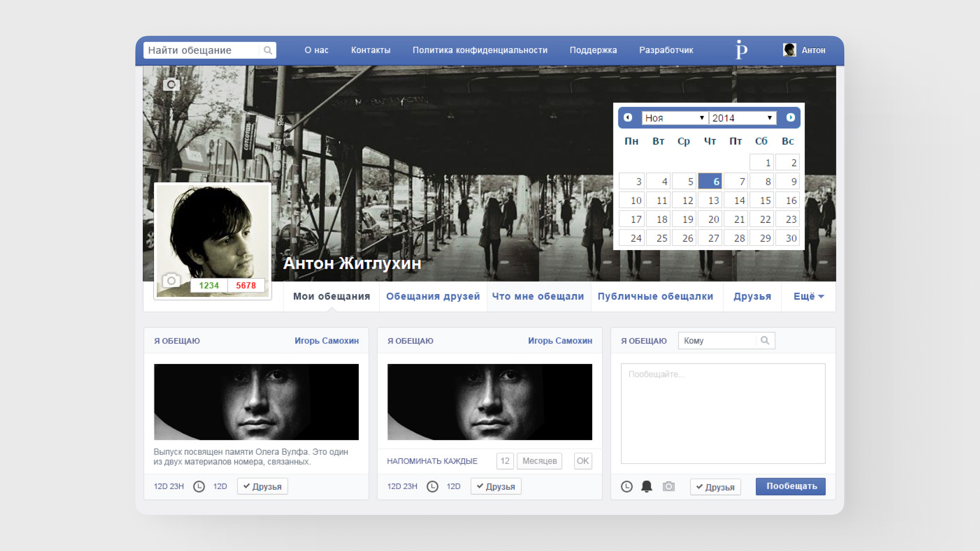
Task: Open the first promise card photo
Action: [256, 402]
